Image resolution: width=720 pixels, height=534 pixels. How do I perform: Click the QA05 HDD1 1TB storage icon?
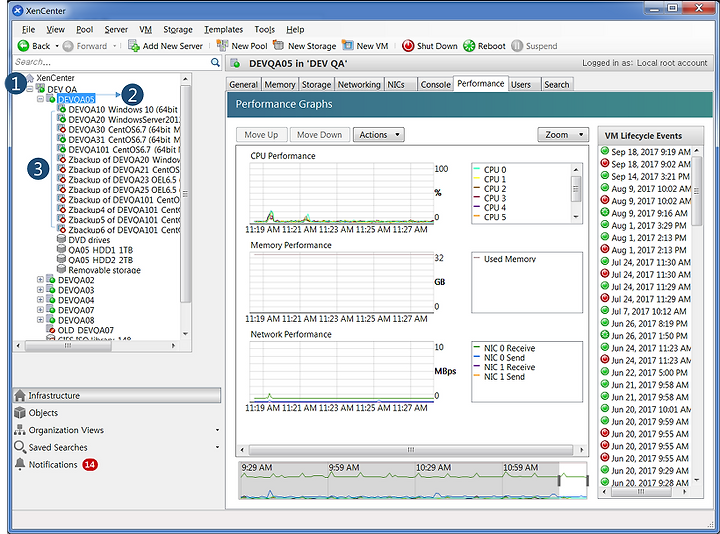[61, 249]
